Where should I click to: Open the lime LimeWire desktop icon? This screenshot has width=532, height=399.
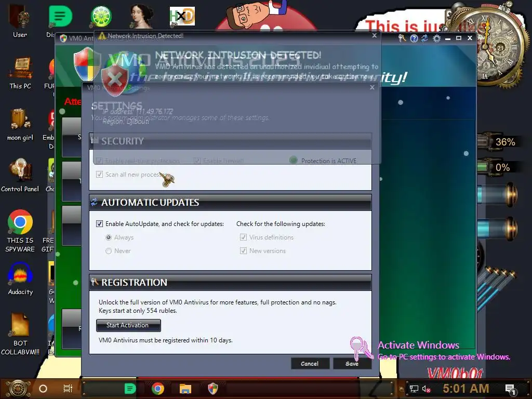[x=101, y=16]
